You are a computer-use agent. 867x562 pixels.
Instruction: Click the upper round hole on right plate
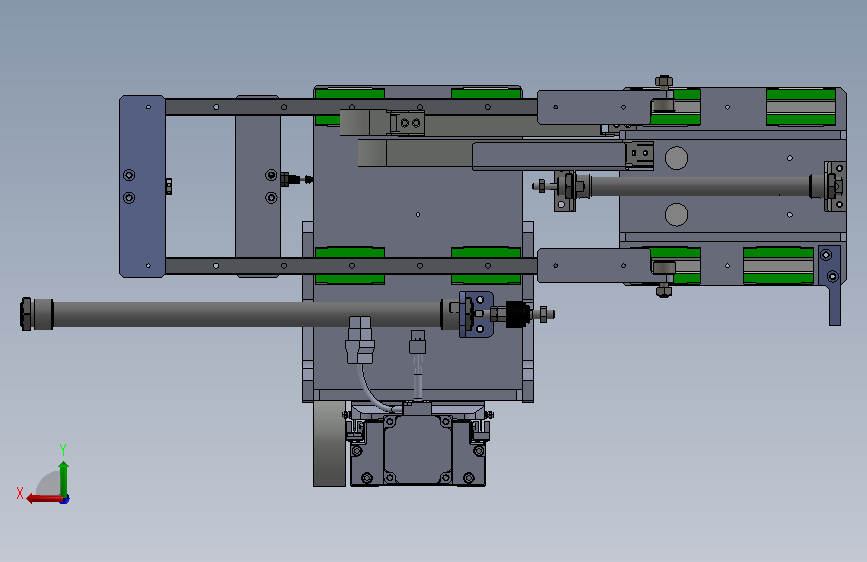pyautogui.click(x=676, y=158)
